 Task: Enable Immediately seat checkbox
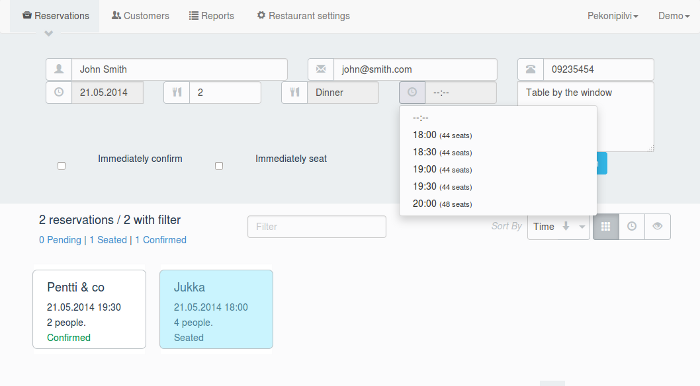(219, 166)
